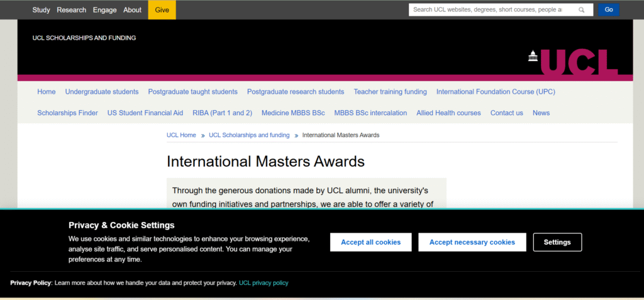
Task: Open Medicine MBBS BSc link
Action: coord(293,113)
